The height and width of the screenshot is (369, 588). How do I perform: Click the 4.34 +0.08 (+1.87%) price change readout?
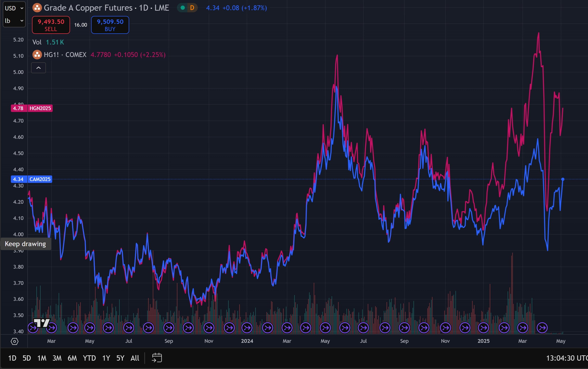tap(236, 8)
